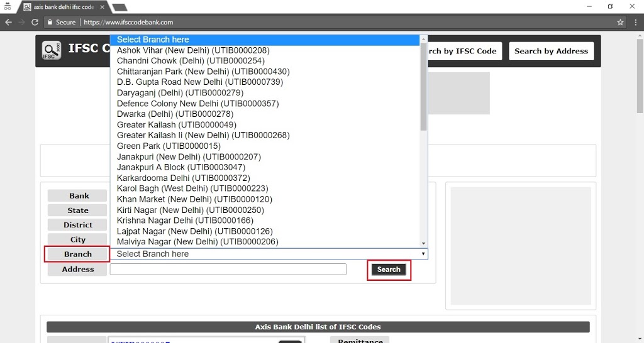This screenshot has height=343, width=644.
Task: Reload the page with refresh icon
Action: tap(35, 22)
